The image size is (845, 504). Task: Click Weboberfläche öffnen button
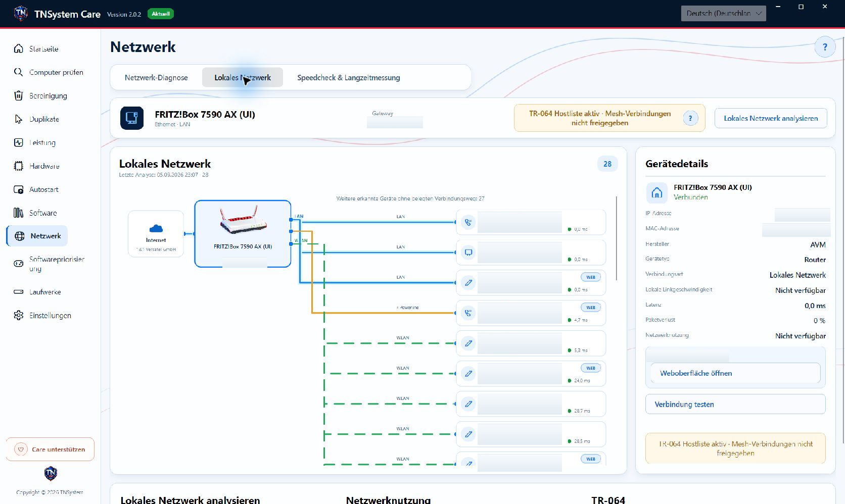[735, 373]
